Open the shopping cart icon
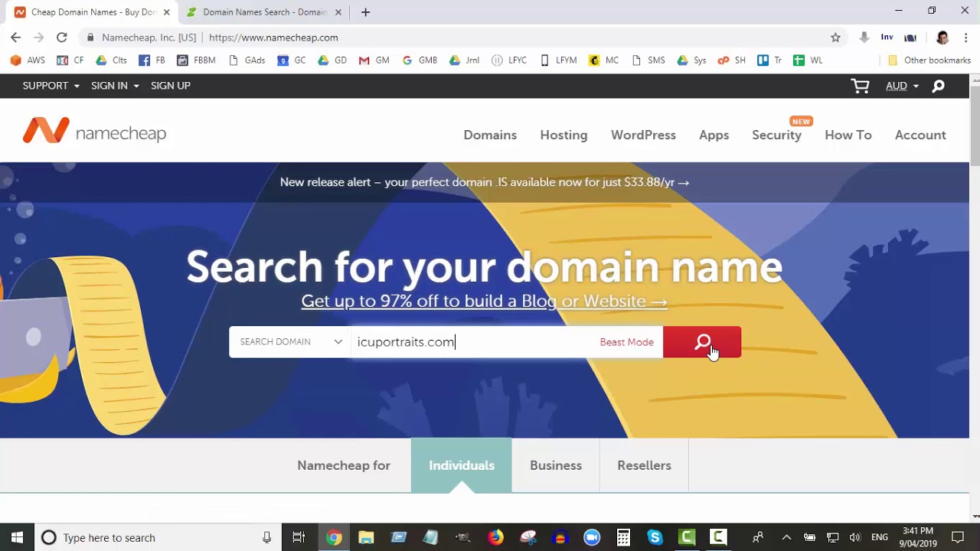 click(861, 86)
